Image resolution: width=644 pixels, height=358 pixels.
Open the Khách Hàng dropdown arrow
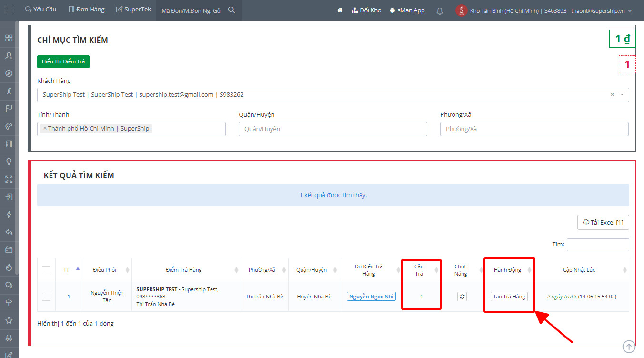622,95
